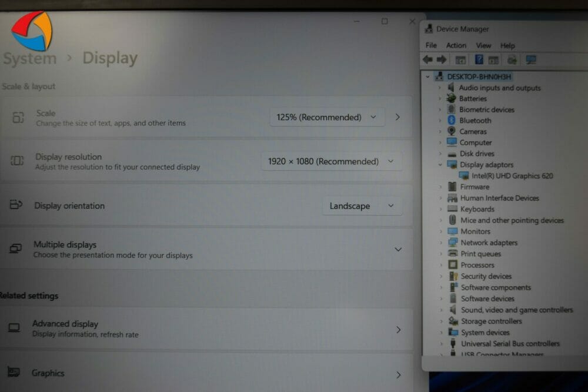Scan for hardware changes monitor icon
This screenshot has height=392, width=588.
(x=531, y=59)
